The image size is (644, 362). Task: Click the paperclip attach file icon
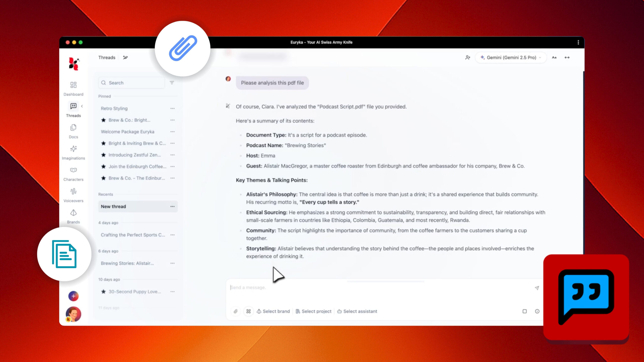(235, 311)
